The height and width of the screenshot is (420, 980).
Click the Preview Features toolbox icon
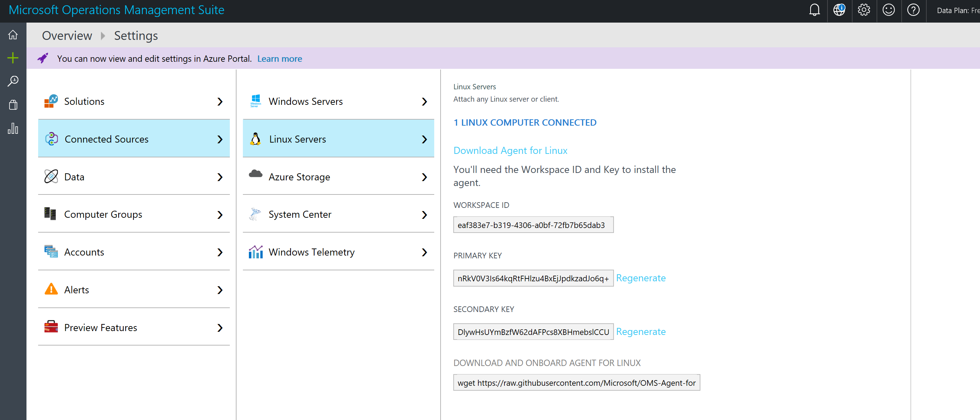(51, 327)
